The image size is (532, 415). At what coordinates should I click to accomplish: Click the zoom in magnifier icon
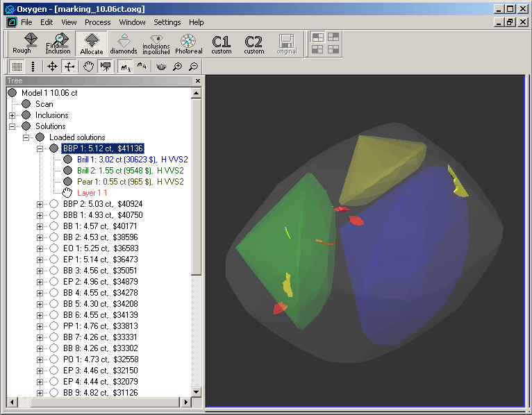click(x=178, y=67)
